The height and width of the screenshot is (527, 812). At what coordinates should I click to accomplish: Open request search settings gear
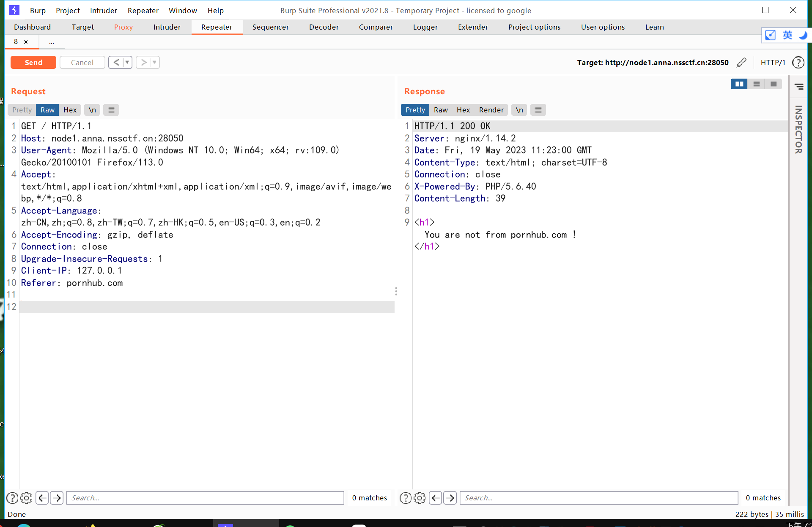(x=26, y=498)
